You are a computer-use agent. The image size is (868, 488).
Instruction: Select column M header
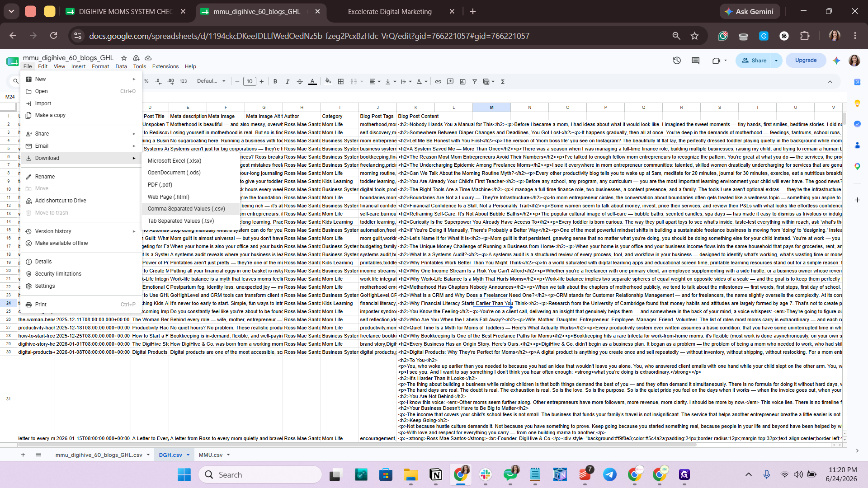coord(491,107)
